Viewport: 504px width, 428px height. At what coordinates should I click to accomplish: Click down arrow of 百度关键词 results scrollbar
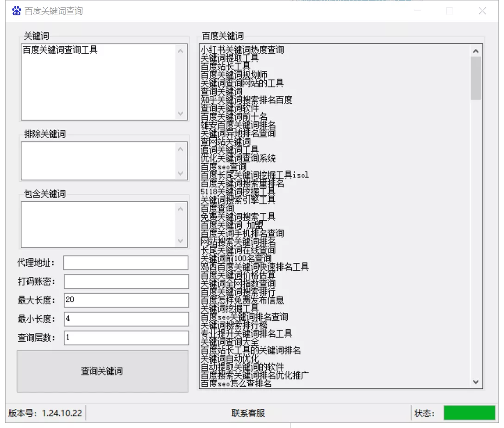point(476,382)
